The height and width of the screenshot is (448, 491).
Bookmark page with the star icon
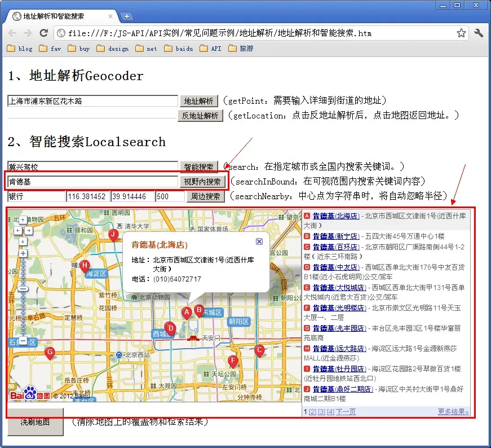point(461,33)
